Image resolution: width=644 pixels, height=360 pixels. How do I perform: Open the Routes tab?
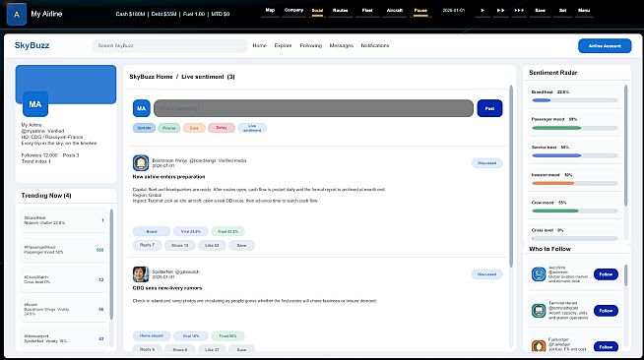pos(340,11)
